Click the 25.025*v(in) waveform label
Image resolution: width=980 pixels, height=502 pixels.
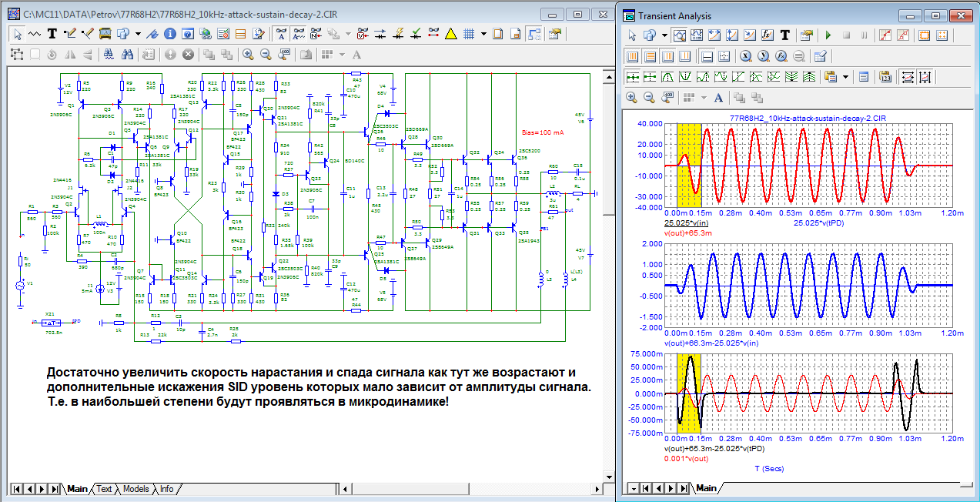[686, 223]
